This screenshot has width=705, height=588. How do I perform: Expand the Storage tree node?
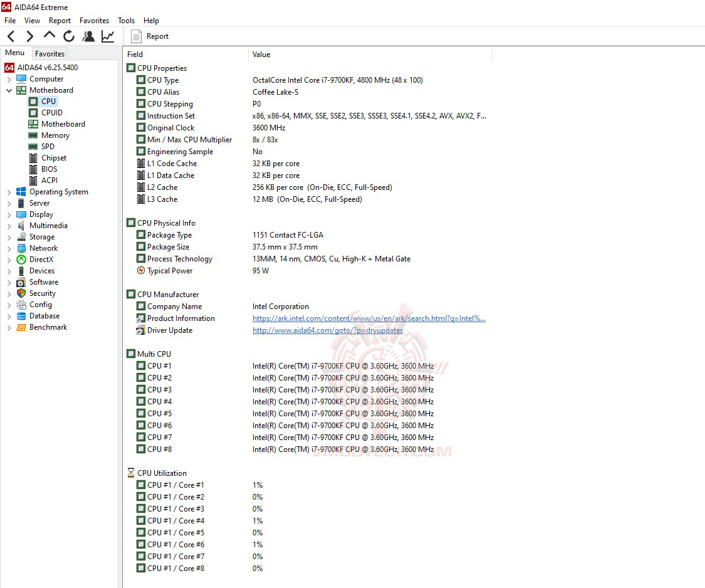(9, 237)
